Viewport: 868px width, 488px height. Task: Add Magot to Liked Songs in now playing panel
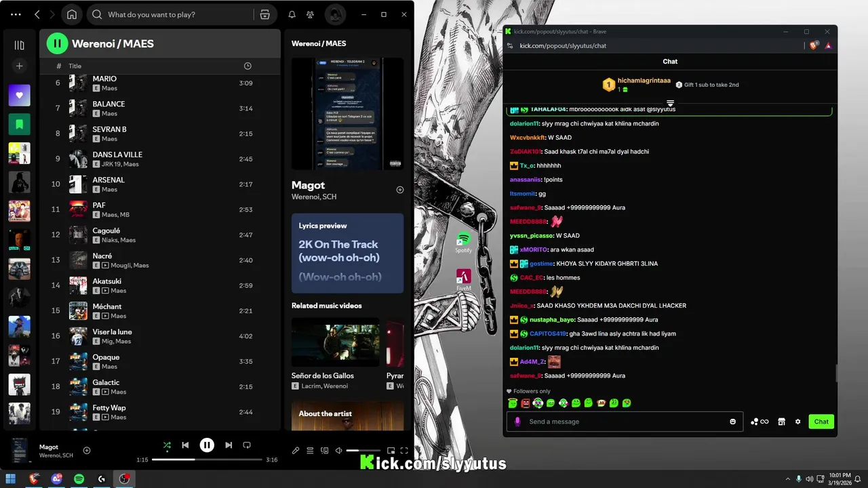400,190
